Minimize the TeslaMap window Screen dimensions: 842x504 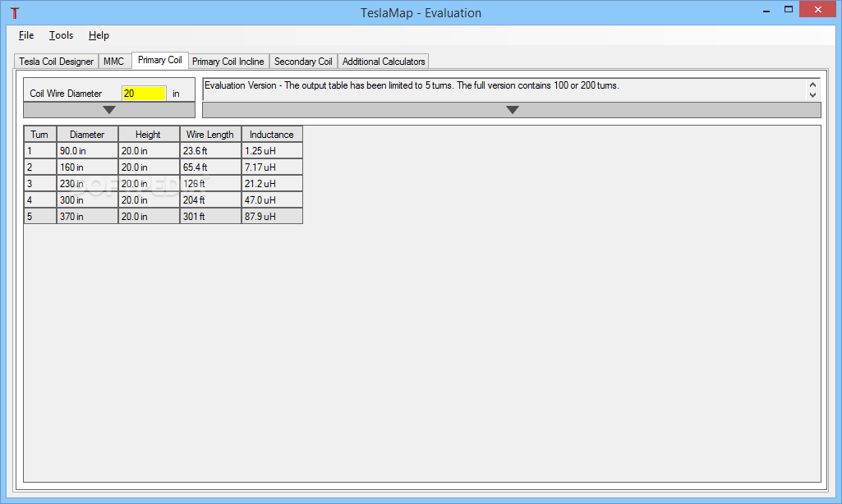coord(766,10)
